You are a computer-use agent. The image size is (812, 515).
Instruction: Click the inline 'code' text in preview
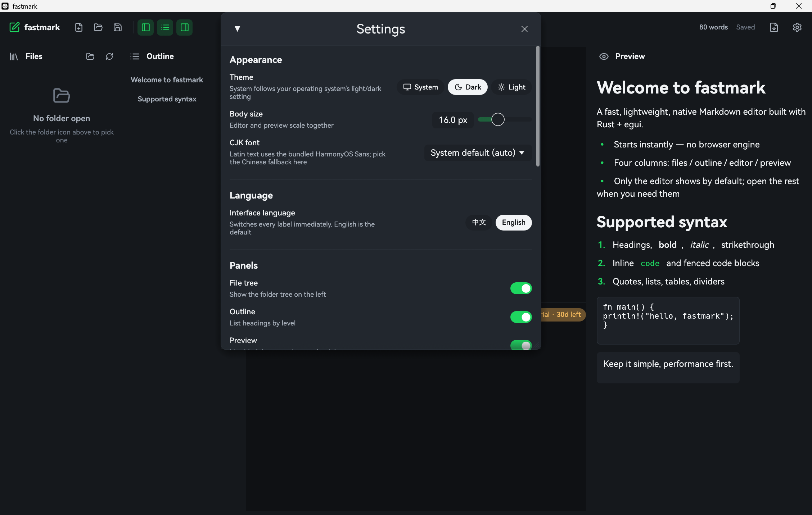point(650,263)
